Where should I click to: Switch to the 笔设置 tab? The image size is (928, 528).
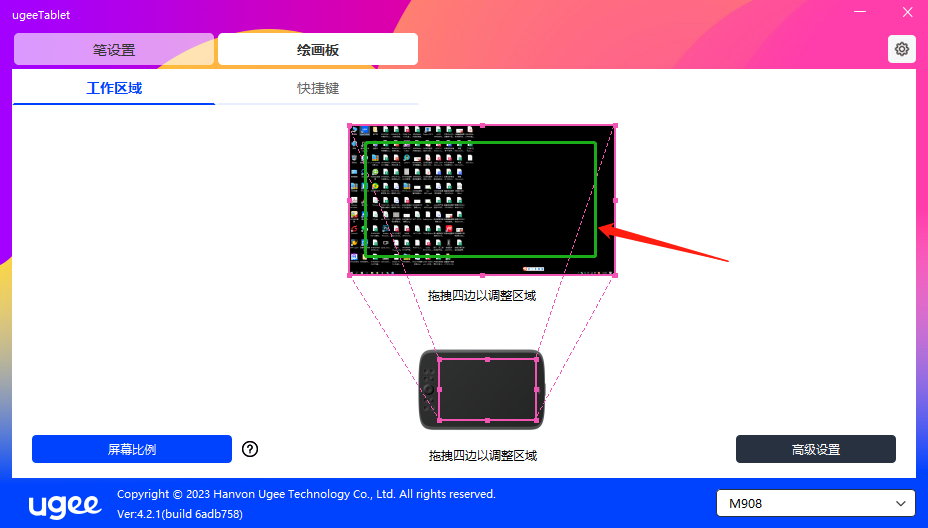click(x=114, y=49)
